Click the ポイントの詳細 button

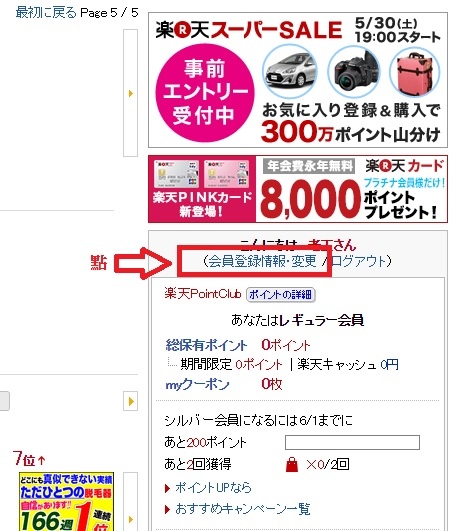[x=280, y=294]
